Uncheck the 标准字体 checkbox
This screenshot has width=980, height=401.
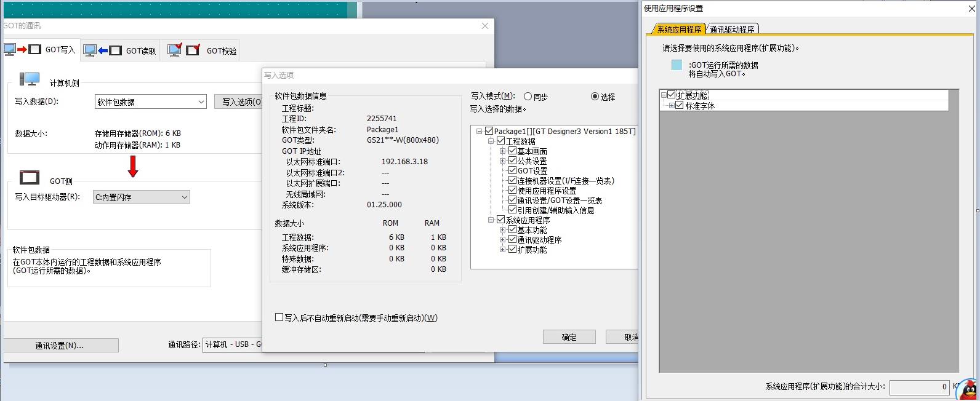[680, 106]
